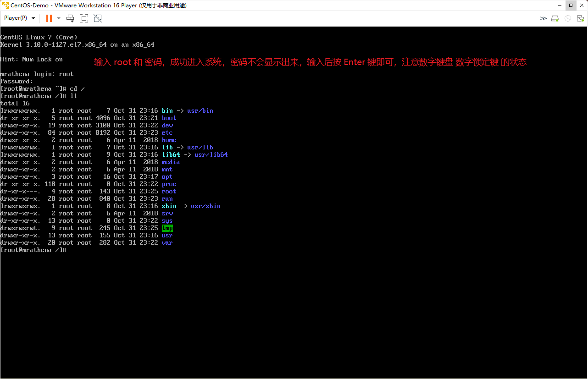This screenshot has height=379, width=588.
Task: Minimize the VMware Player window
Action: click(560, 5)
